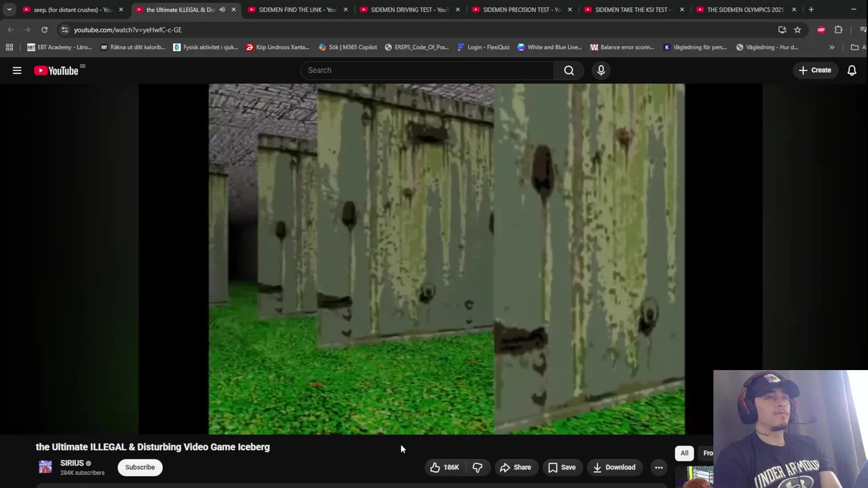
Task: Open EREPS_Code_Of_Pra... bookmark
Action: tap(417, 47)
